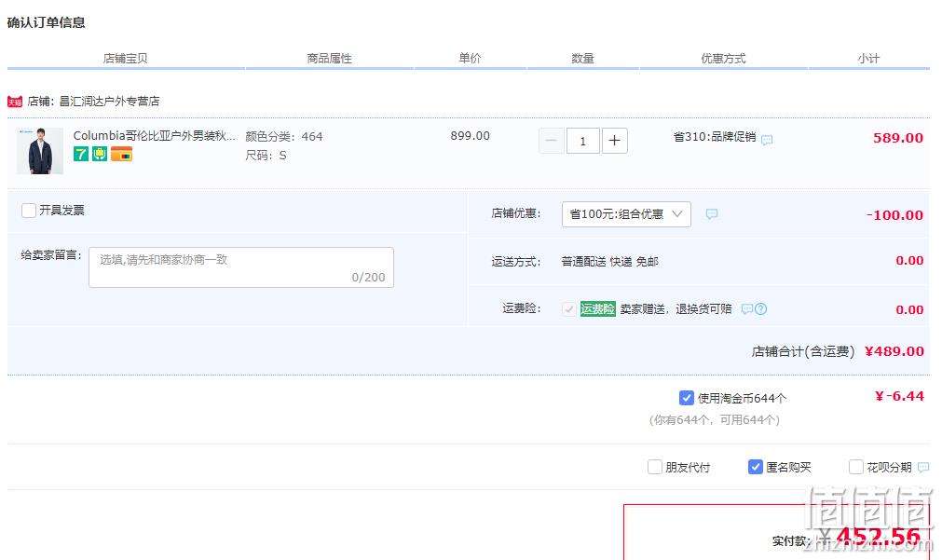Click the 0/200 character counter
The height and width of the screenshot is (560, 942).
[x=368, y=277]
